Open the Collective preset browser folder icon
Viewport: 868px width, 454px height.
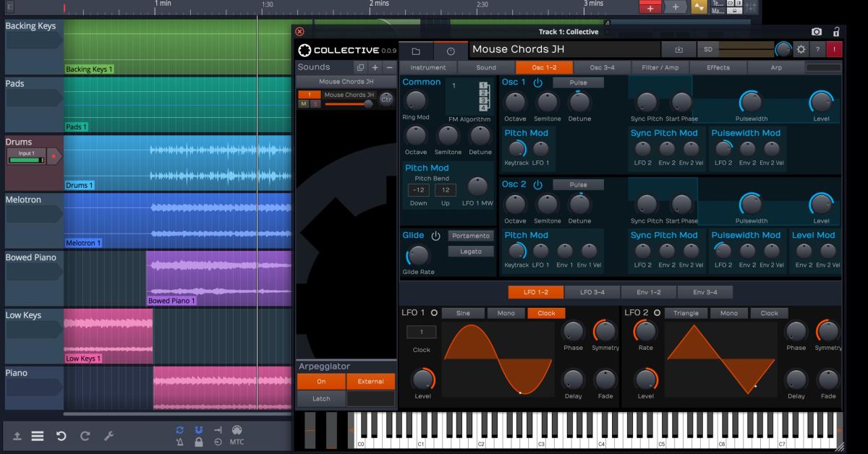[x=414, y=49]
